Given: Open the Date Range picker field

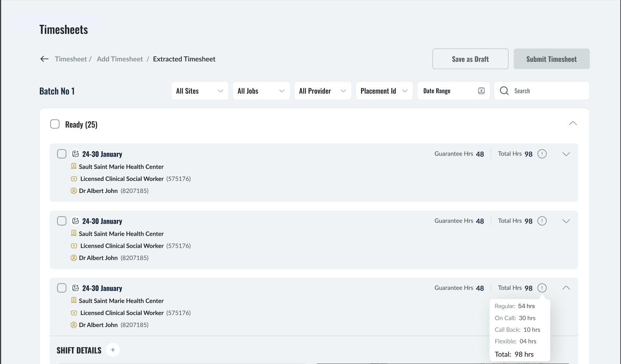Looking at the screenshot, I should click(454, 91).
